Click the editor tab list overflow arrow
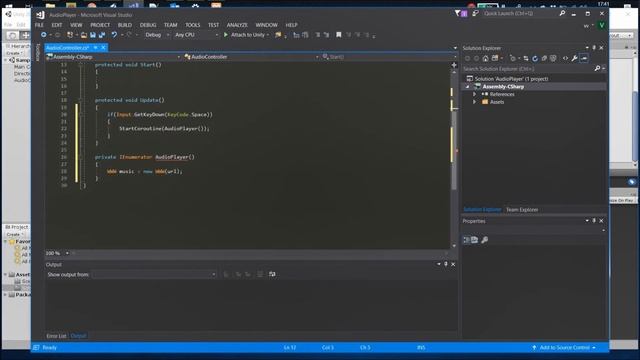The width and height of the screenshot is (640, 360). (x=455, y=48)
